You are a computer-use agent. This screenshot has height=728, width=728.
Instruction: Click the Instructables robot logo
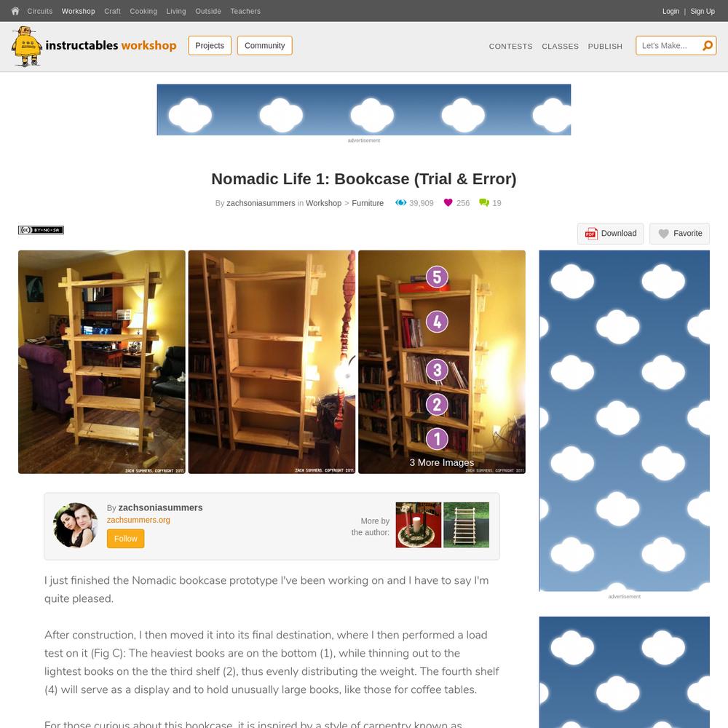click(x=26, y=46)
